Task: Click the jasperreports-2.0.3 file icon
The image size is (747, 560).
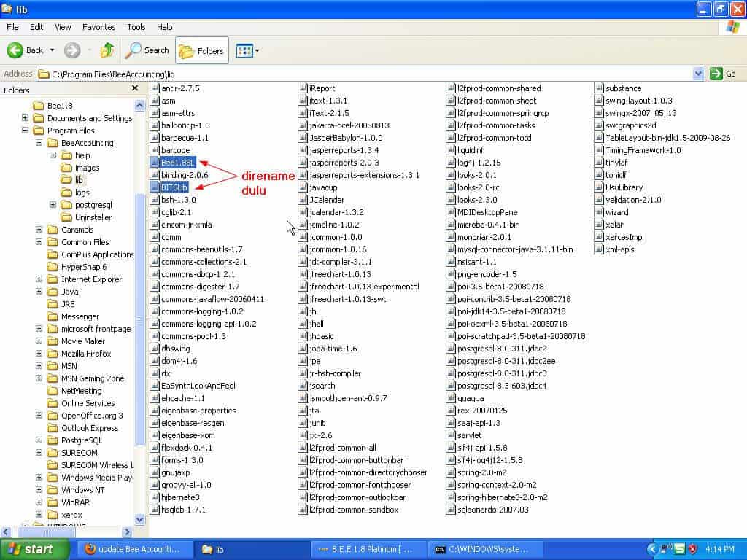Action: (303, 163)
